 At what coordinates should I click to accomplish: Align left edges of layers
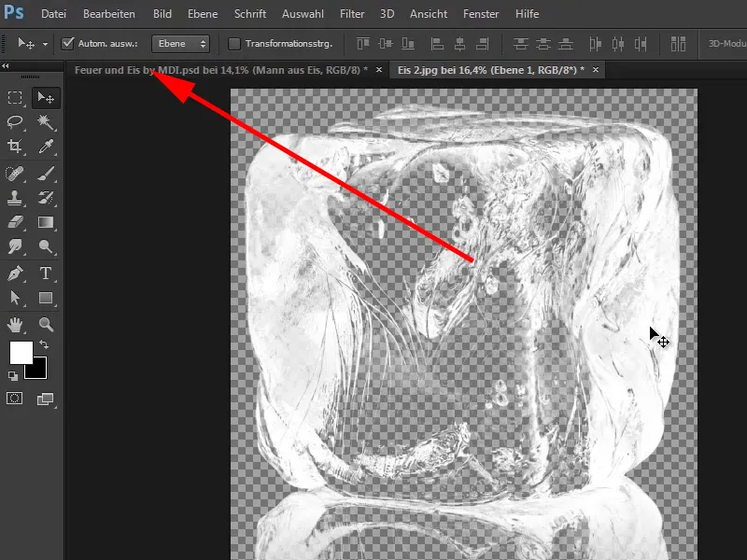[437, 44]
